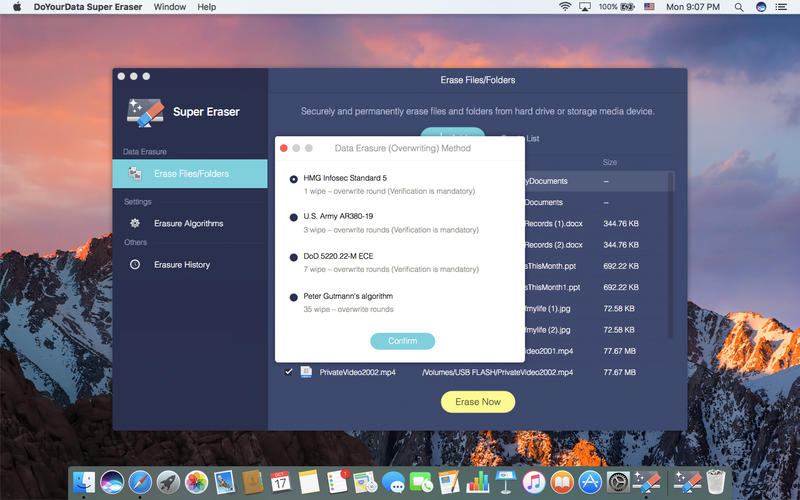Select HMG Infosec Standard 5 radio button
The image size is (800, 500).
point(293,179)
